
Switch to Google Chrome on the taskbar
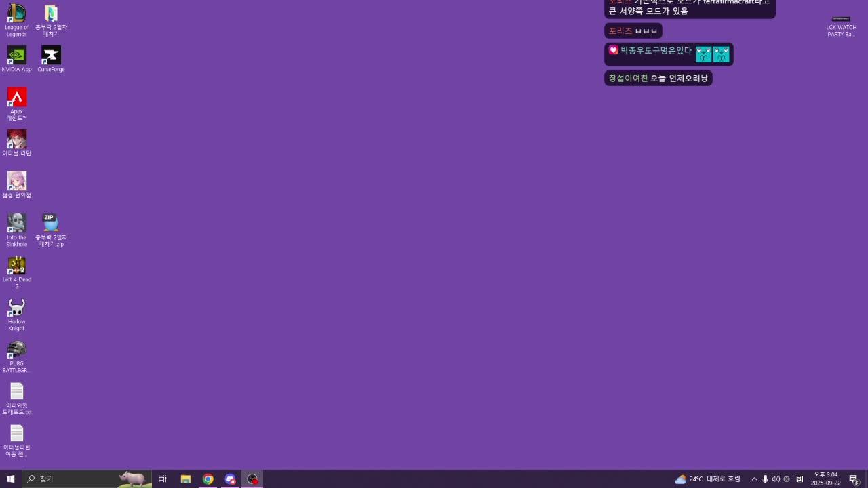click(x=208, y=479)
